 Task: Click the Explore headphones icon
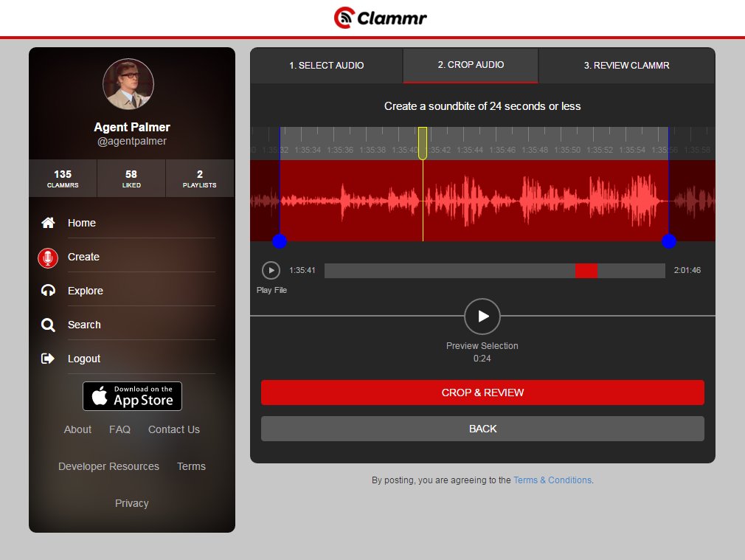pos(48,291)
